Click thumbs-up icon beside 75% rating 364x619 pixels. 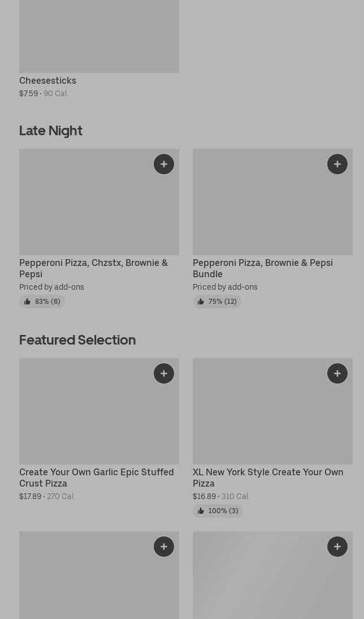tap(201, 302)
